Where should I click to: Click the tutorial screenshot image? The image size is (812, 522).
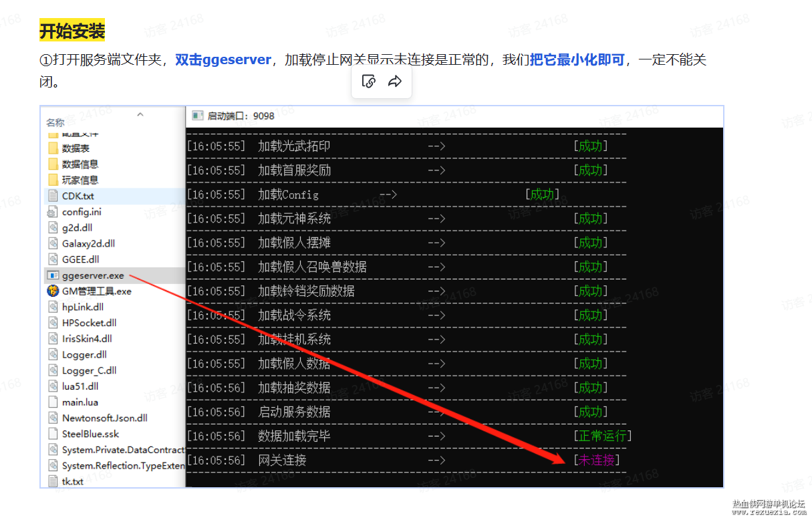(x=382, y=296)
